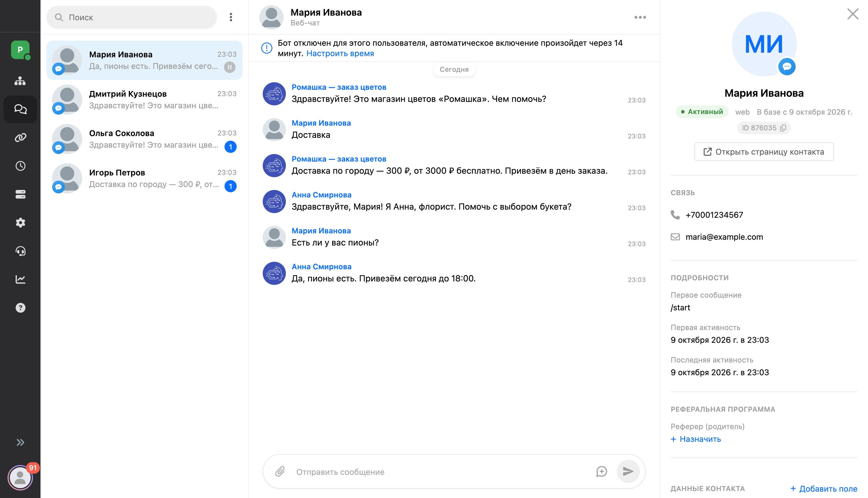Image resolution: width=868 pixels, height=498 pixels.
Task: Open the green P project switcher icon
Action: 20,50
